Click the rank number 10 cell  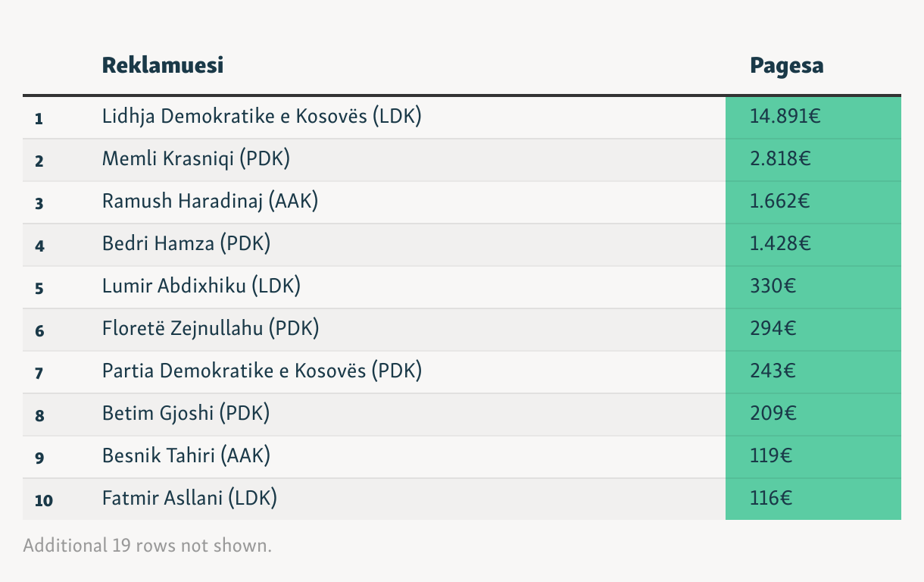coord(44,499)
